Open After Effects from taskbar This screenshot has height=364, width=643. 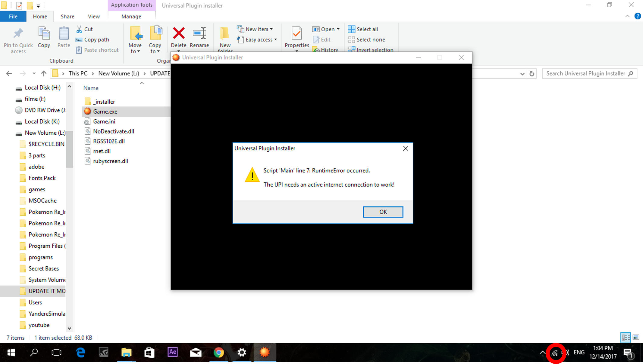172,352
